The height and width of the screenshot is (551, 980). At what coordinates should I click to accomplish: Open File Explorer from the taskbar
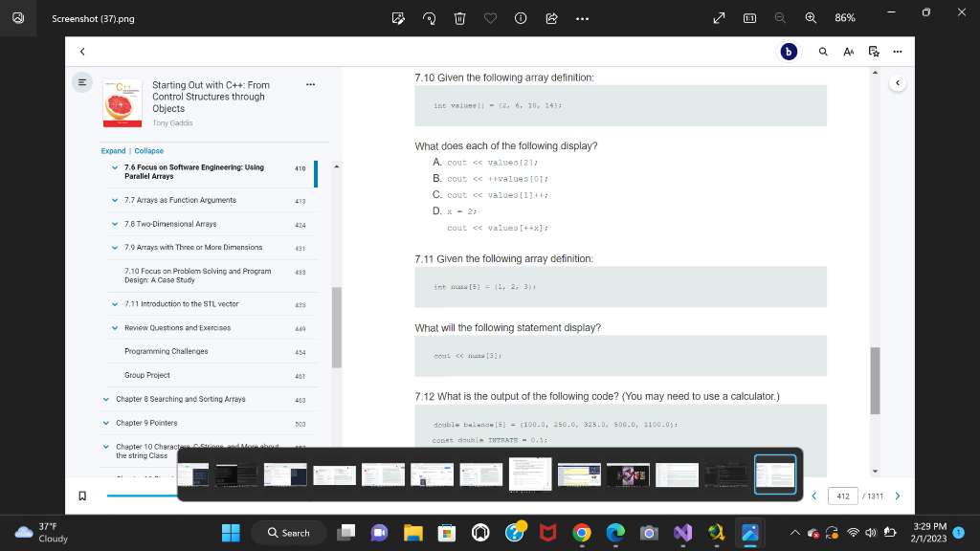[x=413, y=533]
